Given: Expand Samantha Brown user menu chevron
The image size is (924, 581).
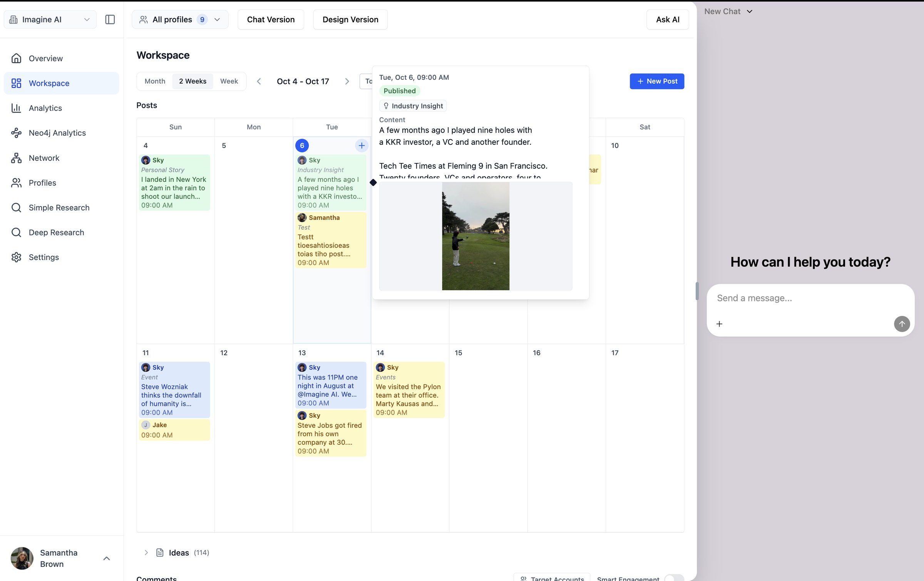Looking at the screenshot, I should 107,558.
